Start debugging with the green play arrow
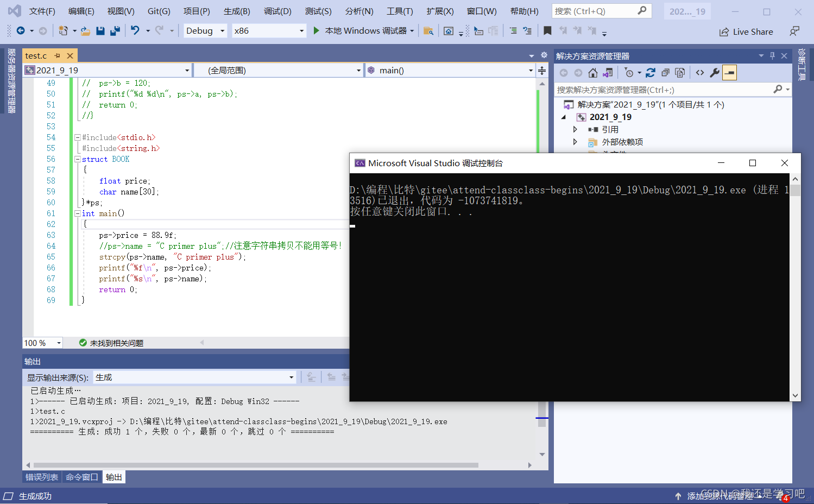 point(317,31)
